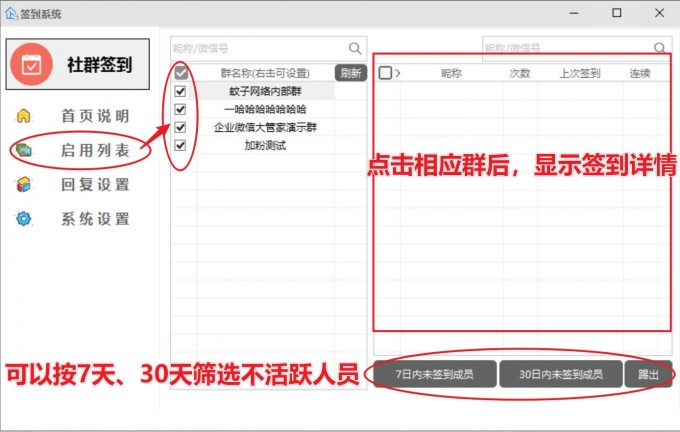This screenshot has height=432, width=680.
Task: Click search magnifier in member search box
Action: pyautogui.click(x=660, y=47)
